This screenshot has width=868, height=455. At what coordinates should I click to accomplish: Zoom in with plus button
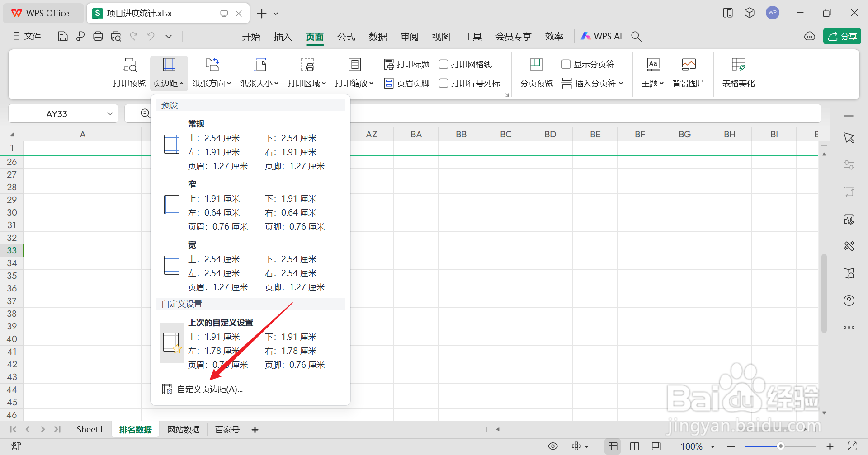(830, 446)
